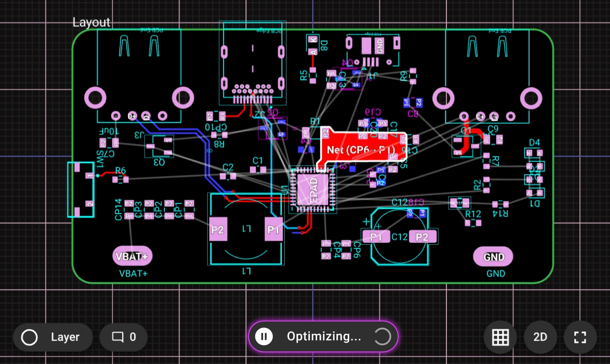This screenshot has width=610, height=364.
Task: Select the large GND oval test pad
Action: point(493,257)
